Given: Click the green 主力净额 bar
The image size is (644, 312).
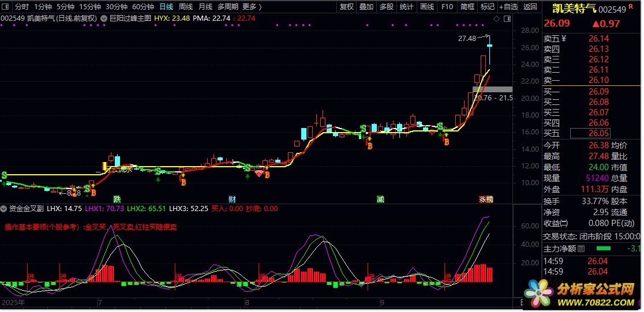Looking at the screenshot, I should [604, 249].
